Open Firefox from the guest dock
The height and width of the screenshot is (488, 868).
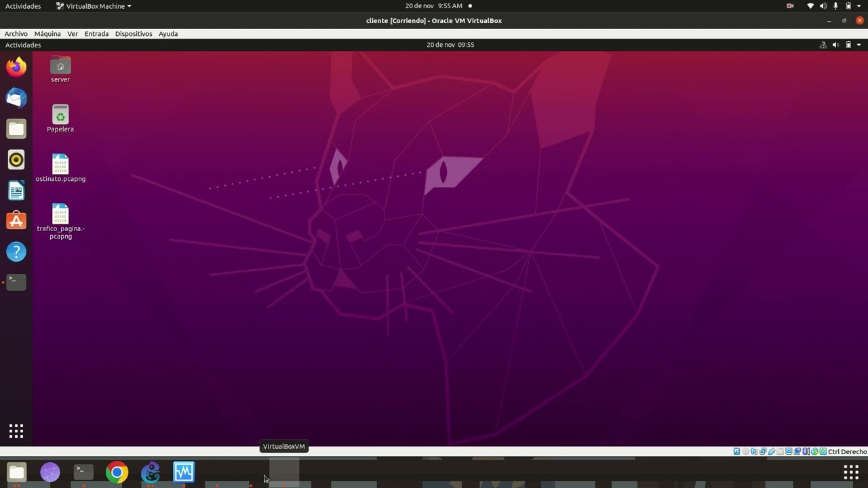point(16,67)
